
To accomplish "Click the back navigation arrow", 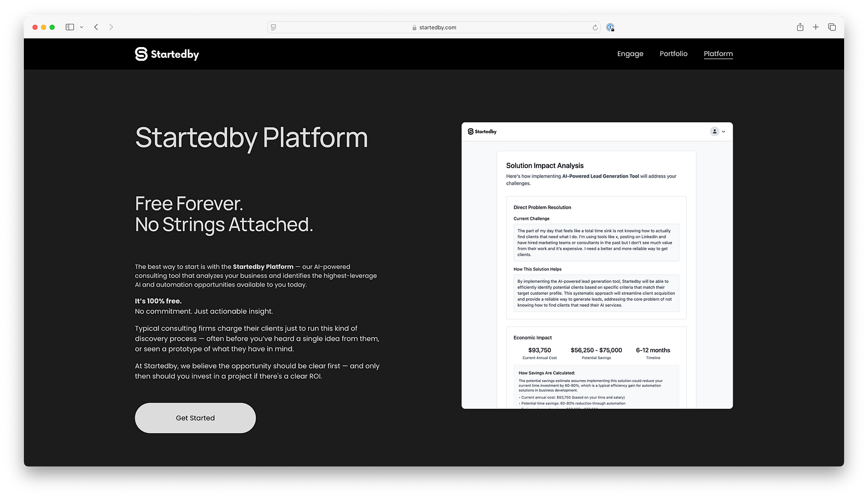I will (x=96, y=27).
